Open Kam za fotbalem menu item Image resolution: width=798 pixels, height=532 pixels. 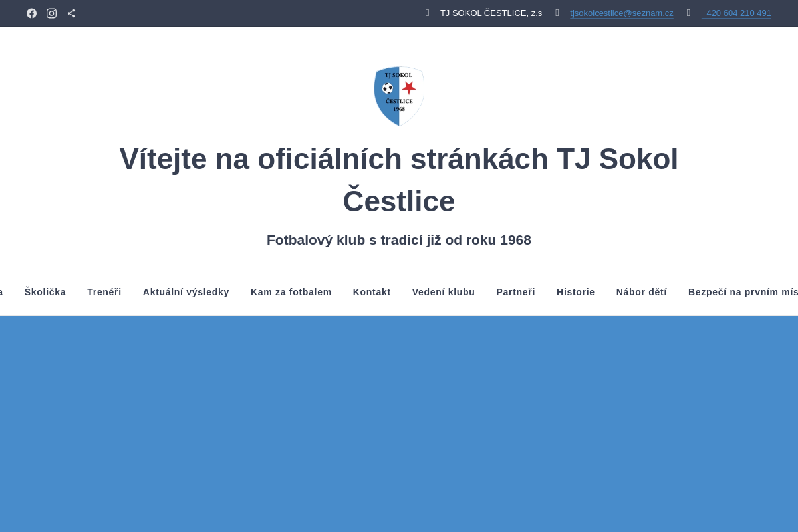pyautogui.click(x=291, y=292)
